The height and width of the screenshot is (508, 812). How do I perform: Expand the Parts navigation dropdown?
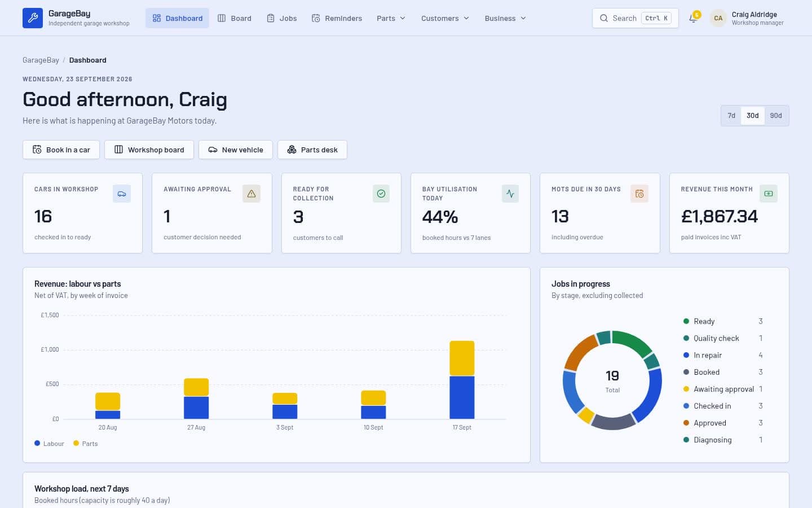click(x=391, y=18)
